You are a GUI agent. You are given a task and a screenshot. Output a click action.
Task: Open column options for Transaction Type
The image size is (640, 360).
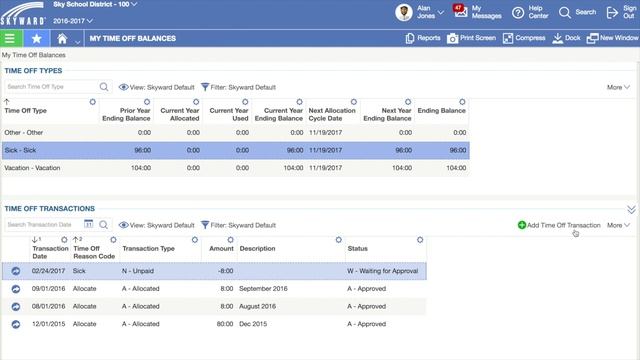tap(195, 240)
